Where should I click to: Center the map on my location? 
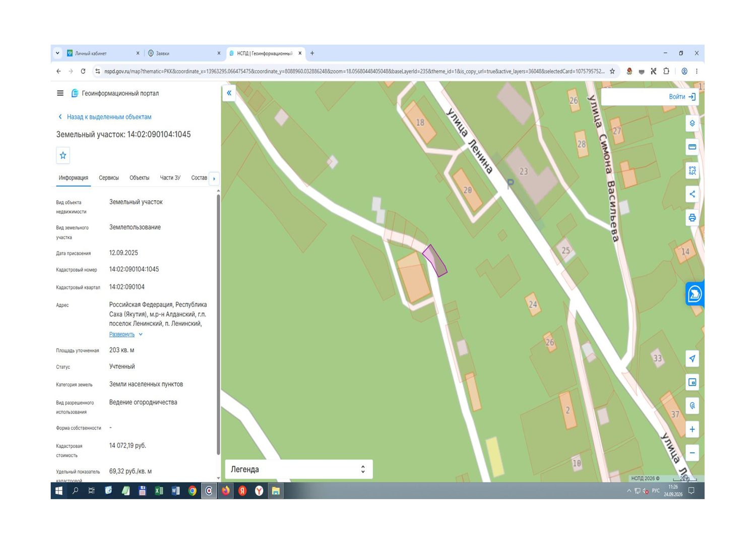click(x=692, y=359)
